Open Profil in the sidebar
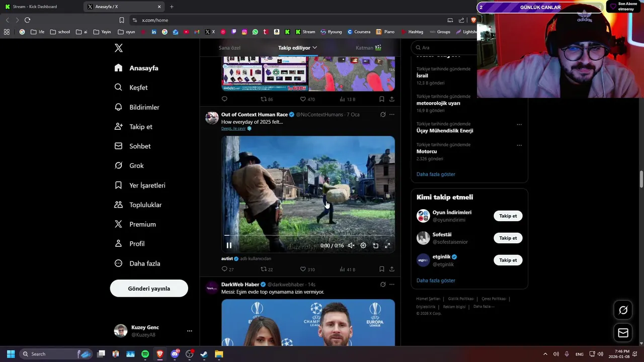Viewport: 644px width, 362px height. 130,244
